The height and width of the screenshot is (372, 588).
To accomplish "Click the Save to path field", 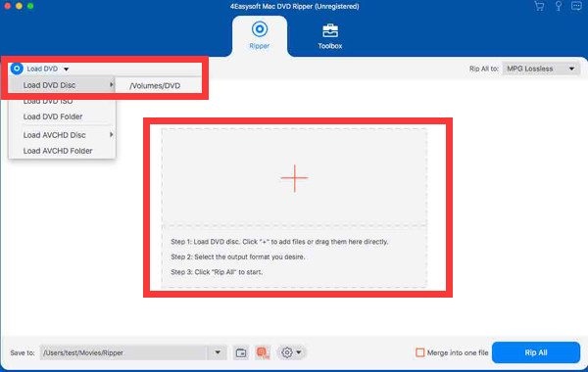I will click(x=124, y=352).
